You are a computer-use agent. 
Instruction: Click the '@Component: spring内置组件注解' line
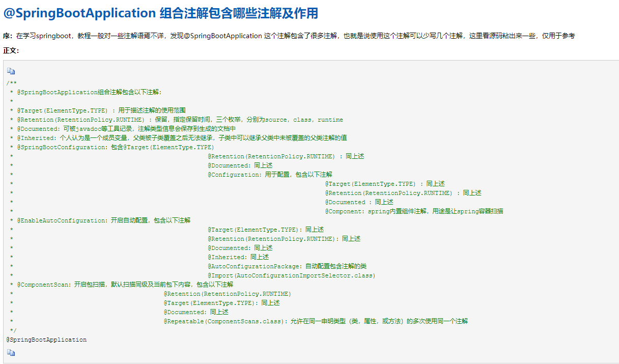[x=414, y=211]
